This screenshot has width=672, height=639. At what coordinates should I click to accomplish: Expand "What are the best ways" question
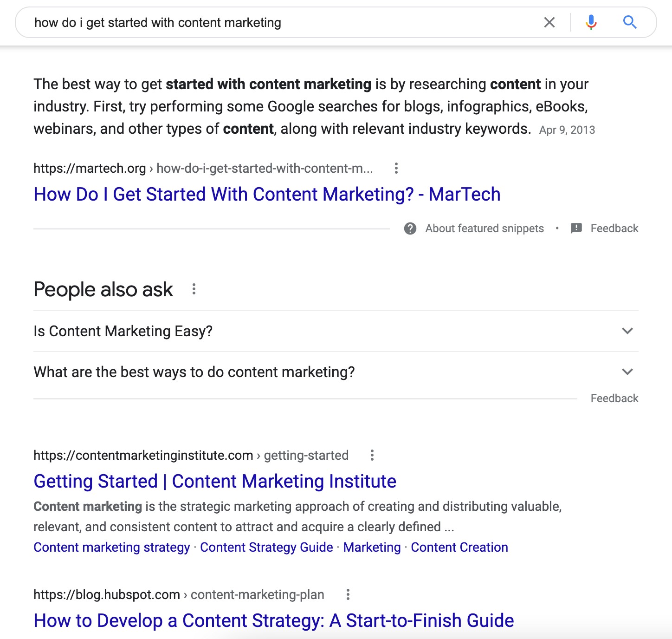click(x=627, y=372)
